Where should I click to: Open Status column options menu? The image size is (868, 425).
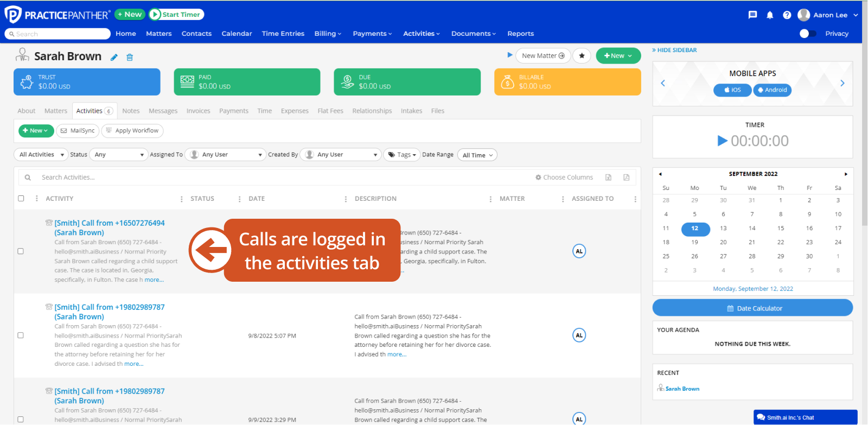click(239, 199)
